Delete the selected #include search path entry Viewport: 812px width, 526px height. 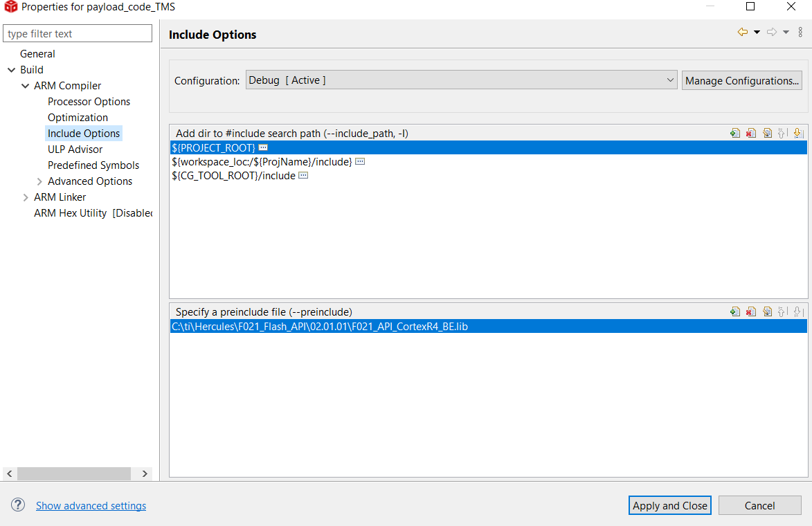coord(751,134)
